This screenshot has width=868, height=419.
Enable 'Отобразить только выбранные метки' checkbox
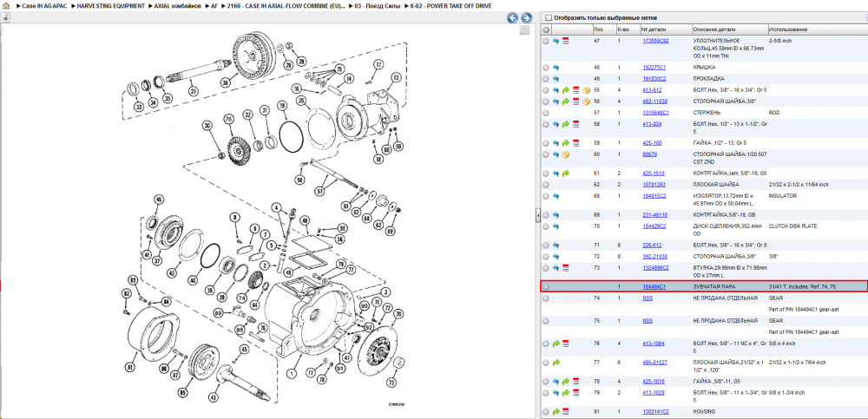pos(549,17)
